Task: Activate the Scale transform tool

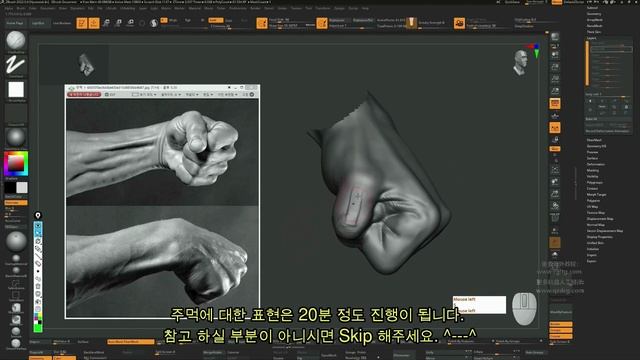Action: pos(118,23)
